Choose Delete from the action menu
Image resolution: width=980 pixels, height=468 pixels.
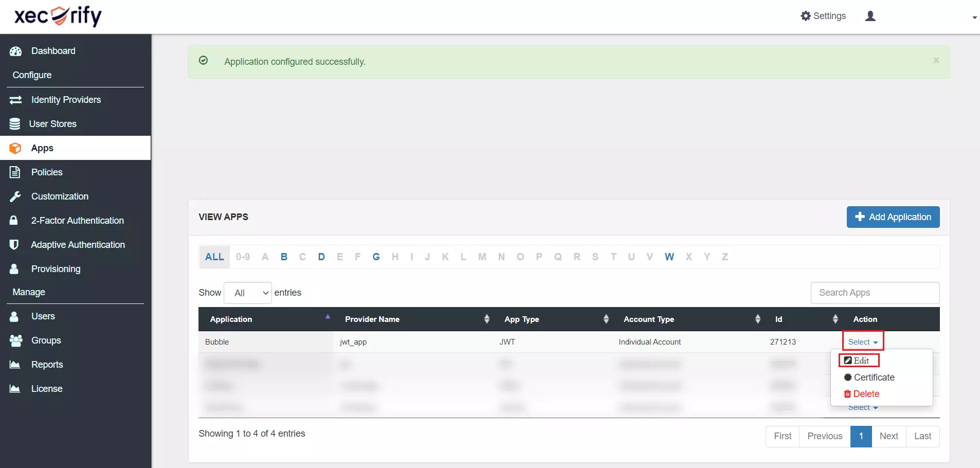(861, 394)
